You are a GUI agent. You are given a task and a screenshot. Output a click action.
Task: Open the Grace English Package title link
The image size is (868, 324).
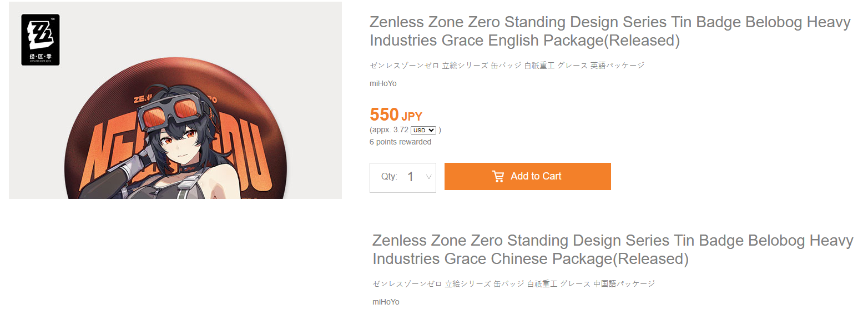tap(609, 32)
